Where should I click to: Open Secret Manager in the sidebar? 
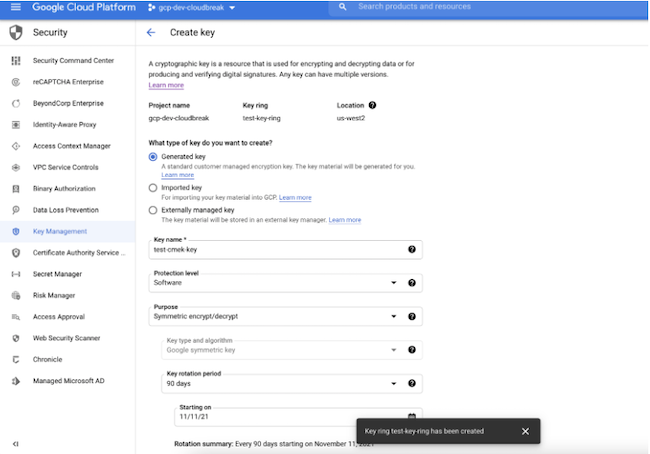pos(57,274)
